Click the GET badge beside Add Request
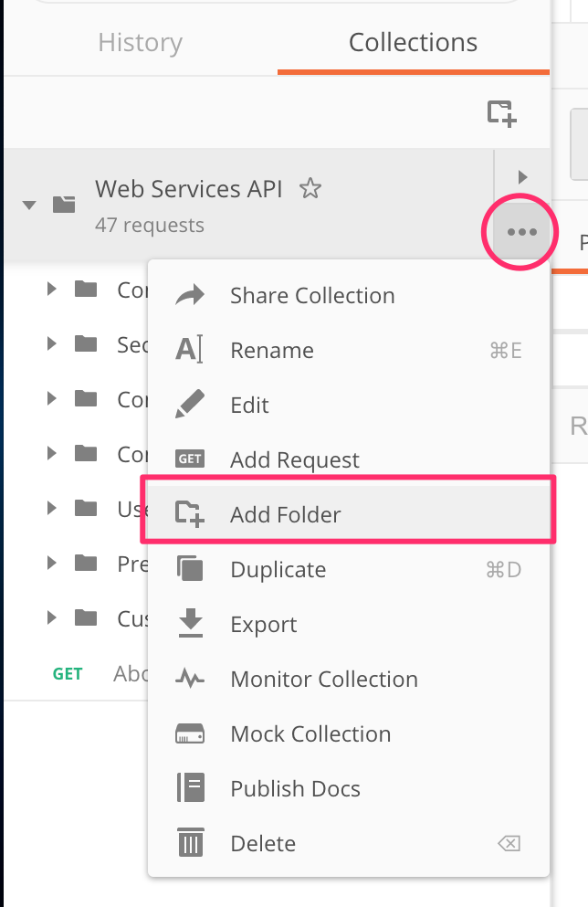Screen dimensions: 588x907 tap(190, 459)
